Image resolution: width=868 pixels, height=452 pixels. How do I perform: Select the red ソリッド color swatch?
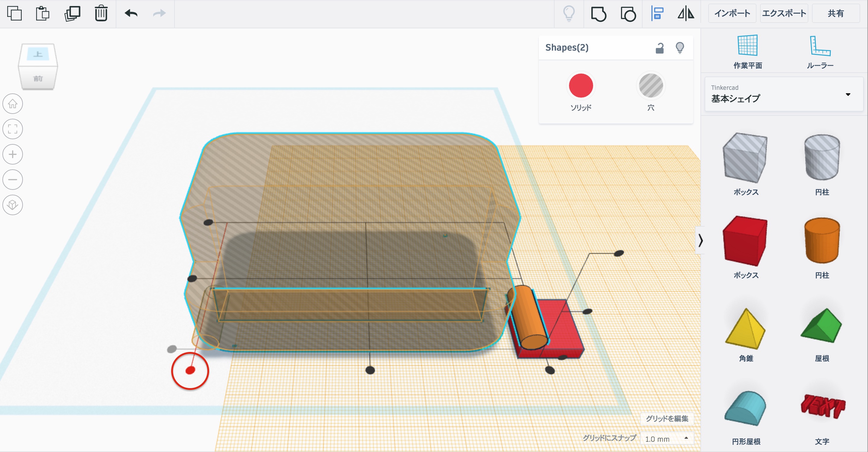pyautogui.click(x=580, y=86)
